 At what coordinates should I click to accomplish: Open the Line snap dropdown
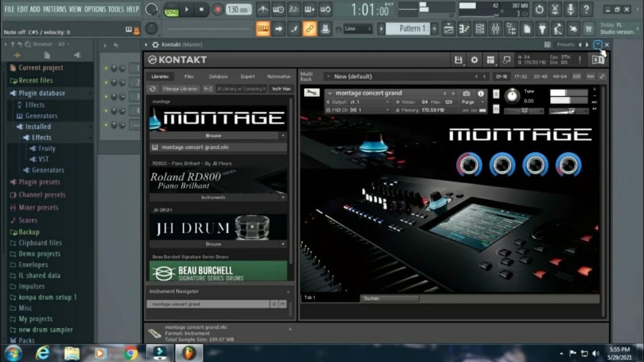tap(358, 29)
